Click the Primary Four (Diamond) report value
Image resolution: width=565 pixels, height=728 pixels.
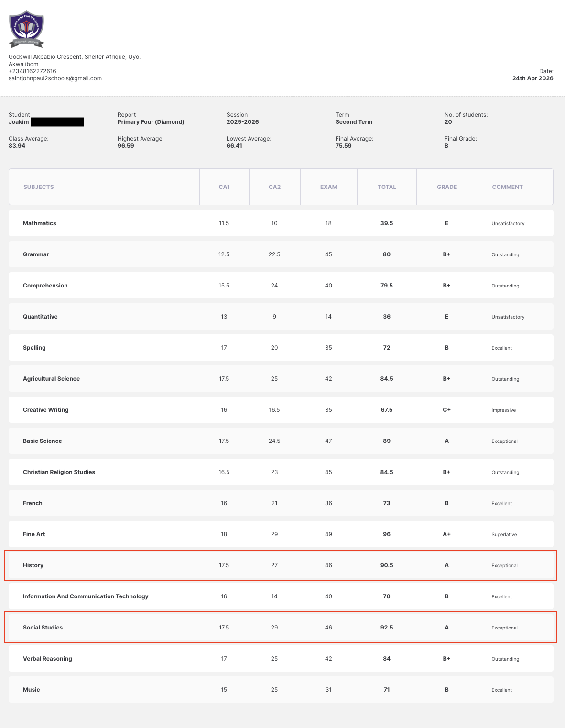(151, 122)
